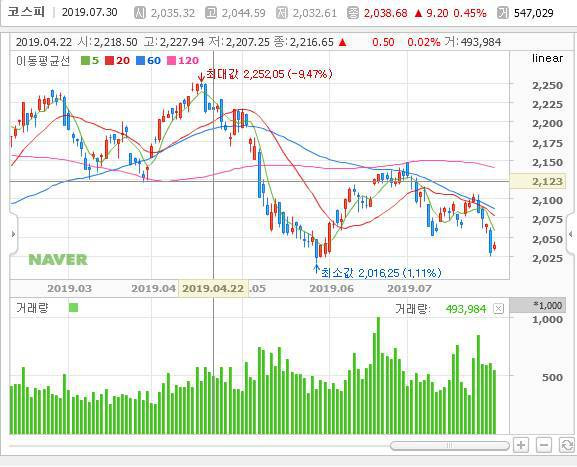Click the 최소값 2,016.25 annotation

tap(380, 273)
